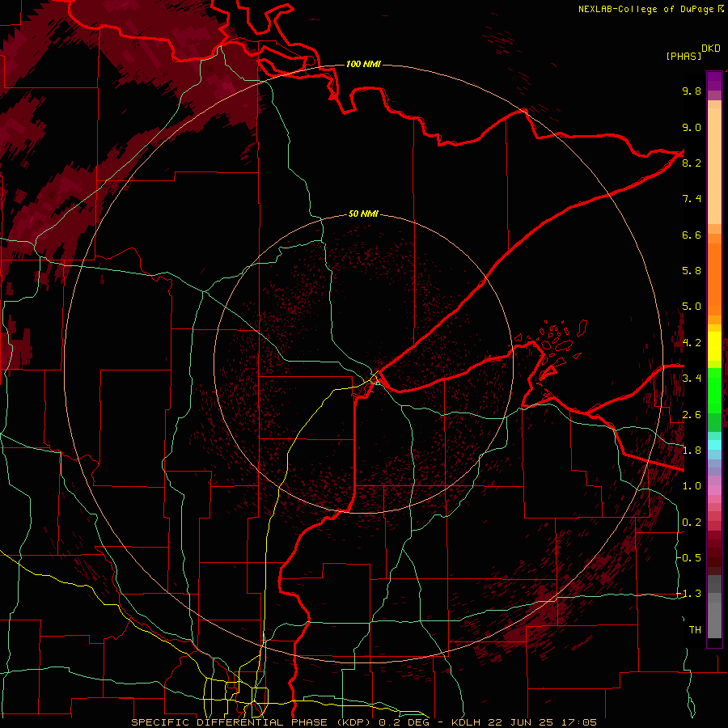Image resolution: width=728 pixels, height=728 pixels.
Task: Click the yellow band on the color bar
Action: click(x=714, y=346)
